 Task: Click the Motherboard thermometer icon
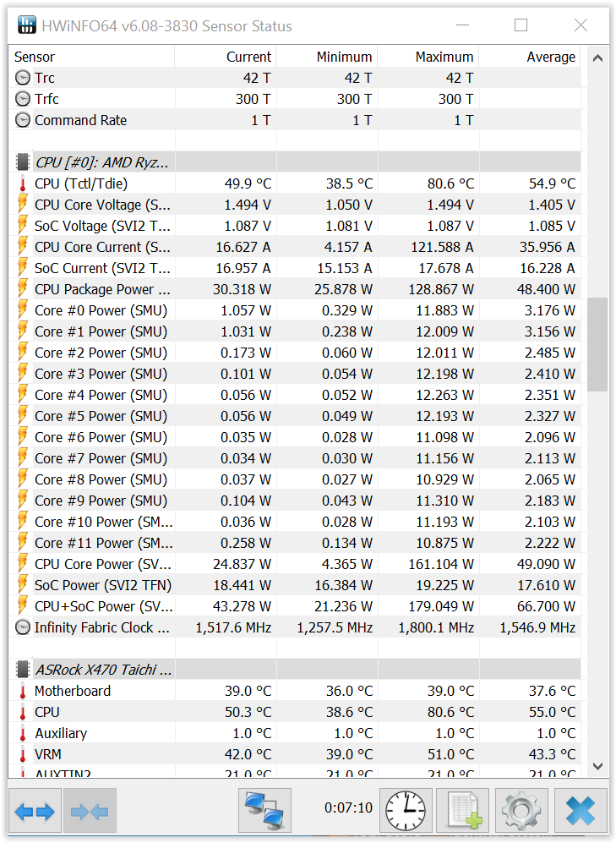click(23, 691)
